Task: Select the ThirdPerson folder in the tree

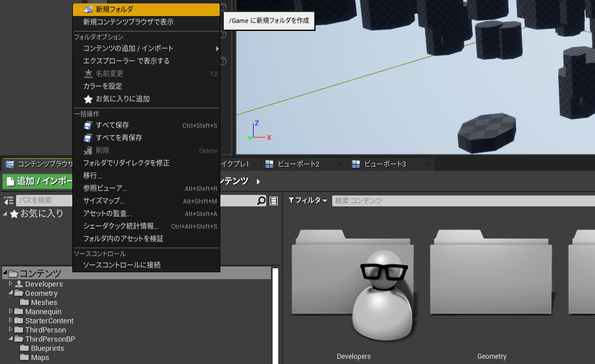Action: pos(45,330)
